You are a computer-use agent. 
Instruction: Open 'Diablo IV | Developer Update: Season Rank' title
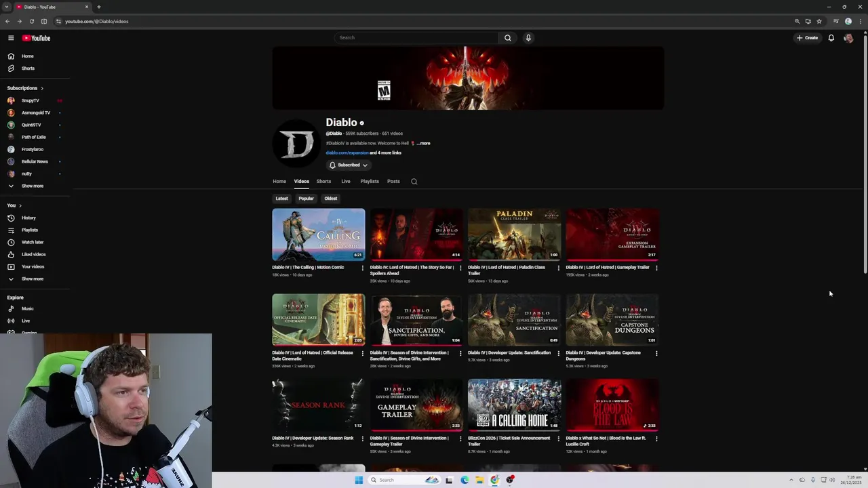(313, 438)
